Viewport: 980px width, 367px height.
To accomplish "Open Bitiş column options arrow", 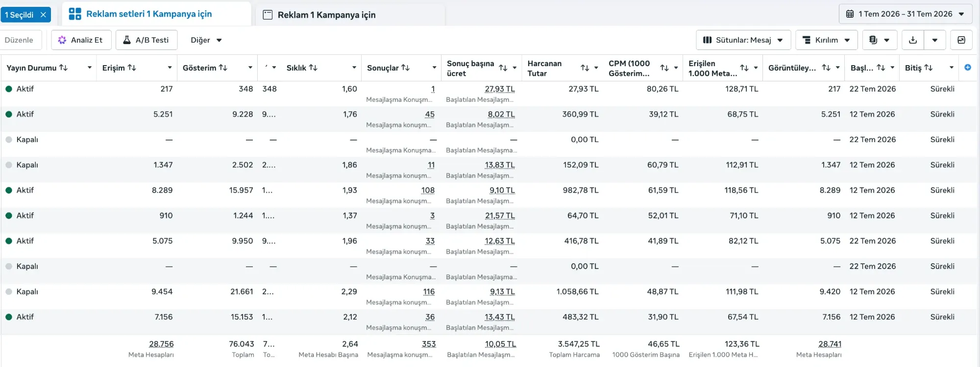I will [952, 68].
